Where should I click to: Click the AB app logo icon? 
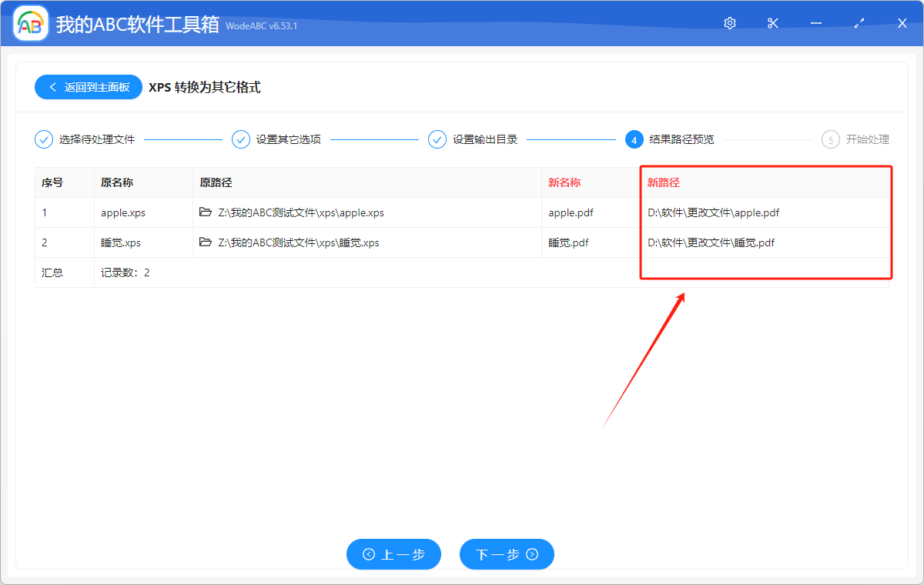click(x=30, y=24)
